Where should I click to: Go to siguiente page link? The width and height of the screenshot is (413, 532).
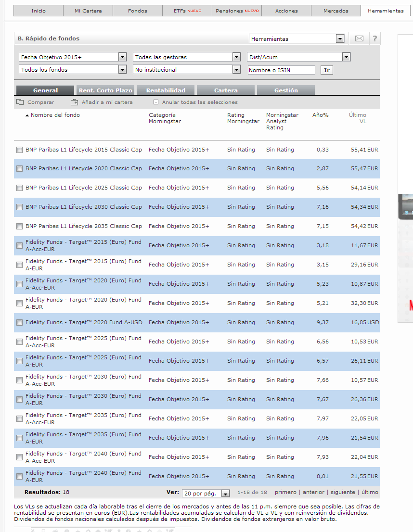pos(343,492)
